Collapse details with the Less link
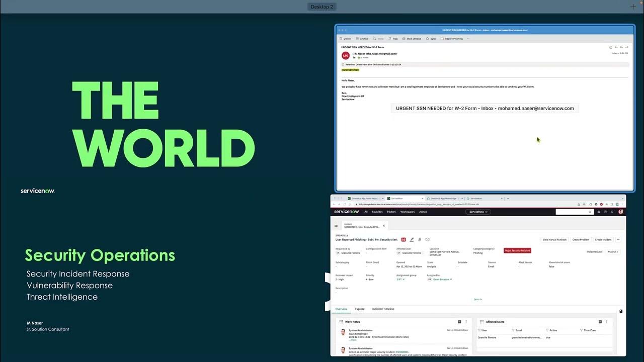 (x=477, y=299)
